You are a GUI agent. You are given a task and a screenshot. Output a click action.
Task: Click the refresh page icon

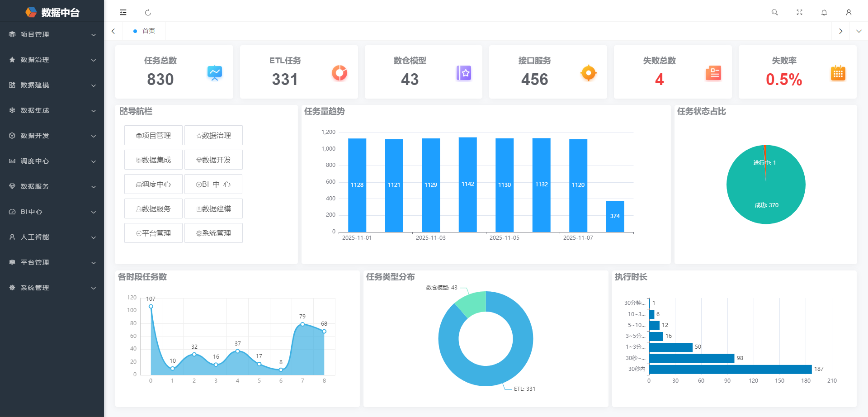pyautogui.click(x=148, y=13)
